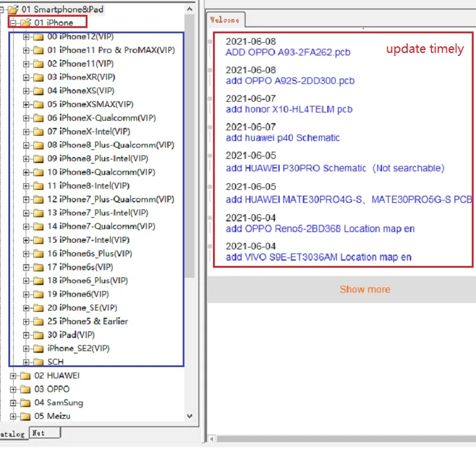Open VIVO S9E-ET3036AM Location map link
This screenshot has width=476, height=476.
(x=318, y=257)
